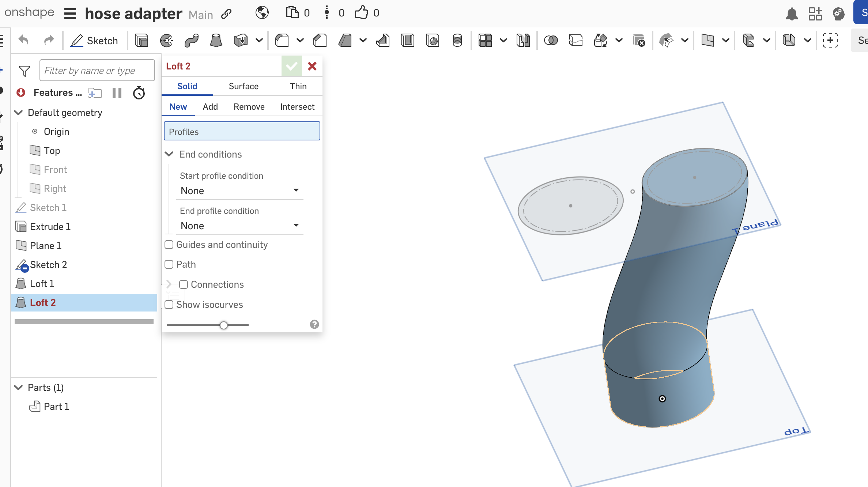Select the Fillet tool icon
The width and height of the screenshot is (868, 487).
click(x=282, y=40)
